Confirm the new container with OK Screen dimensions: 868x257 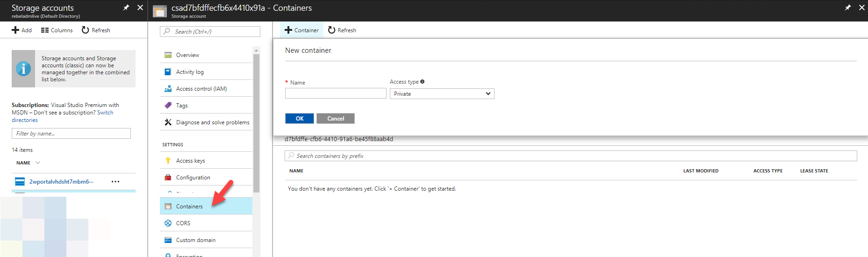tap(300, 119)
